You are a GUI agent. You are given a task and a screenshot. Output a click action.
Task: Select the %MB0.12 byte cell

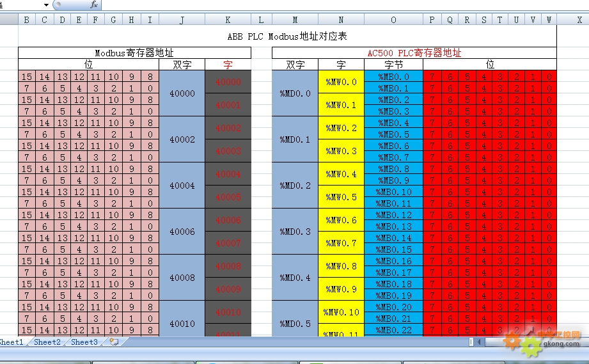[393, 215]
